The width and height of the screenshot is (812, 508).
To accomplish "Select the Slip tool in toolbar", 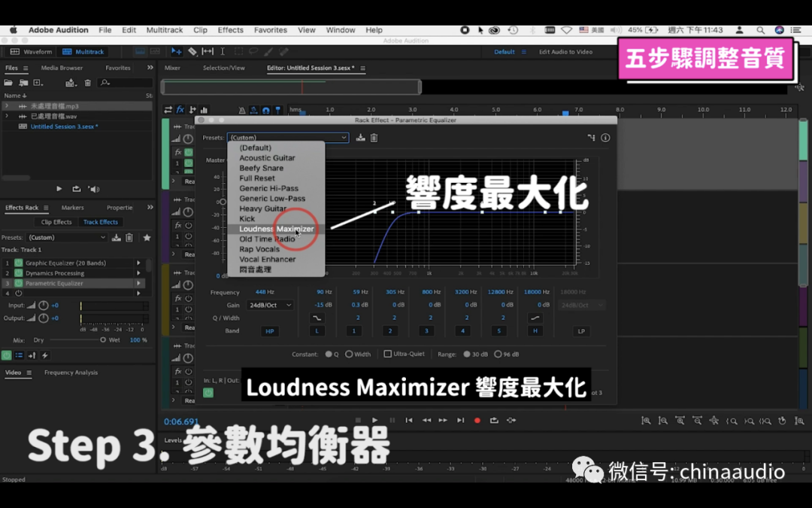I will click(208, 51).
